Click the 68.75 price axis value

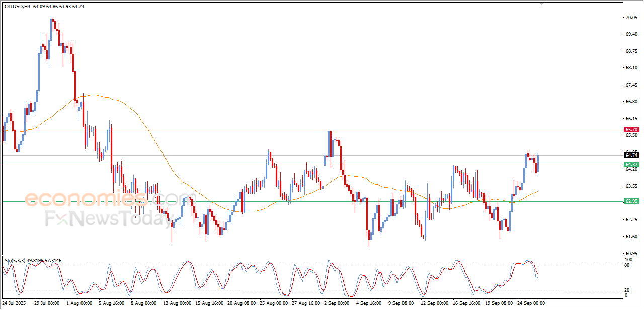pyautogui.click(x=632, y=51)
